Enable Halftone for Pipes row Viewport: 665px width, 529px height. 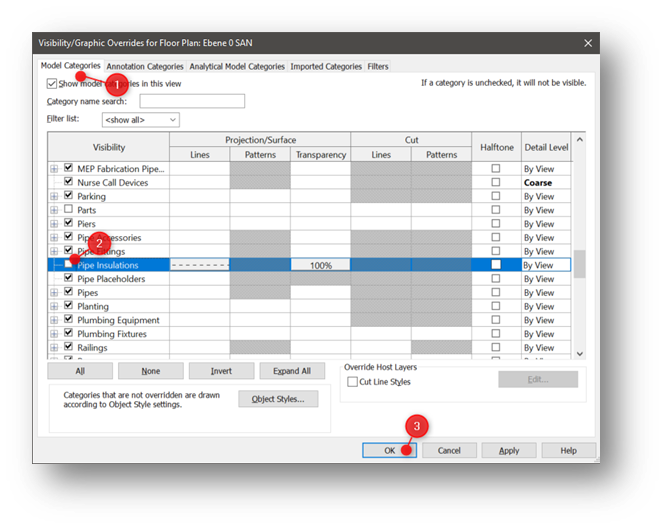tap(496, 292)
